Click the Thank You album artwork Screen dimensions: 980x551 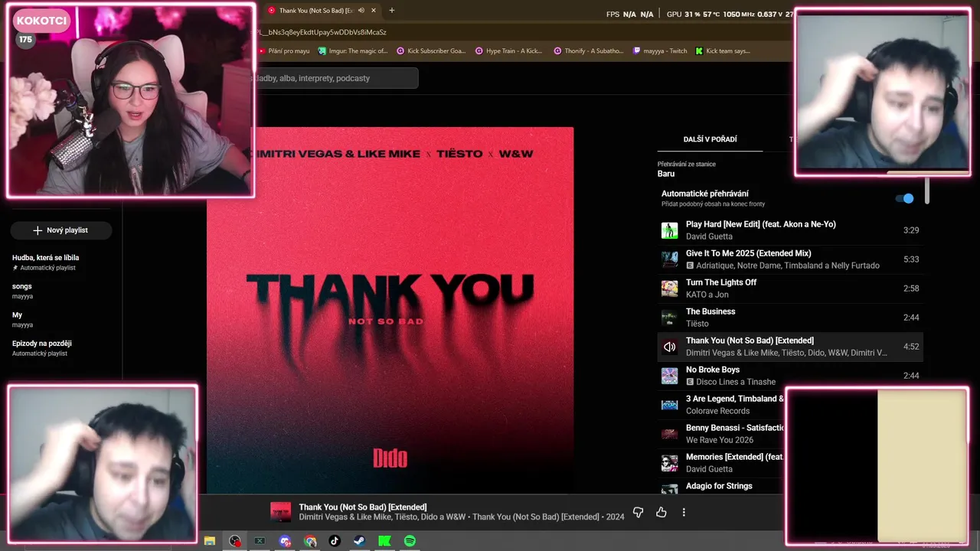coord(390,310)
